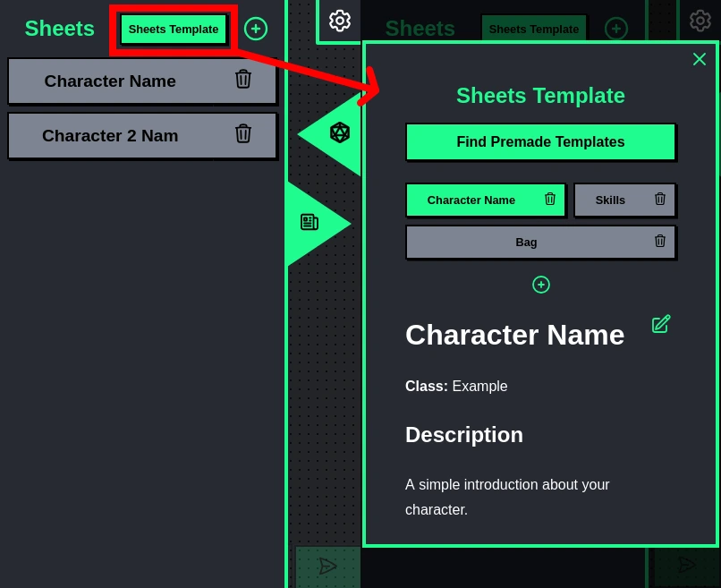Click the Sheets Template dialog heading

click(540, 96)
